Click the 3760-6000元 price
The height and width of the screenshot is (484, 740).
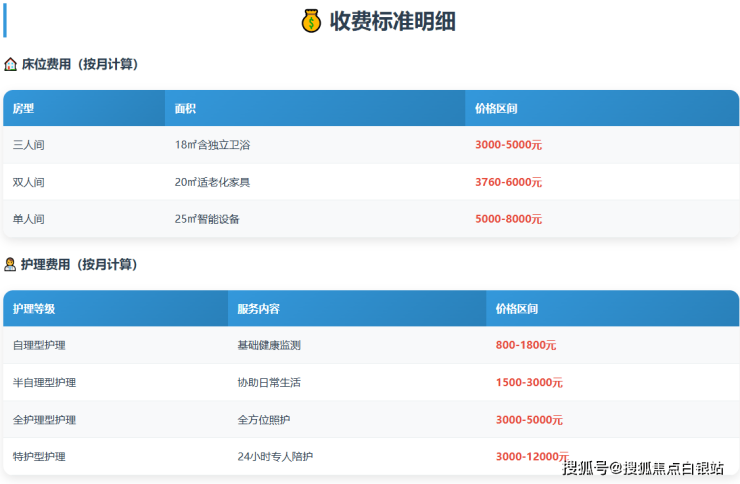[508, 182]
